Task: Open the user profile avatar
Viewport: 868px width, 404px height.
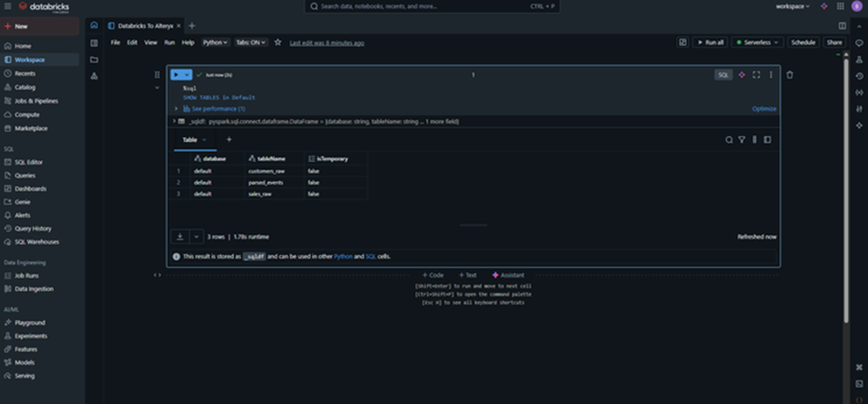Action: coord(857,6)
